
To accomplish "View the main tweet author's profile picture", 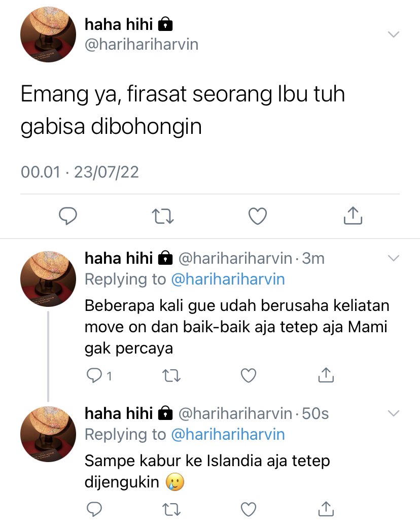I will [48, 34].
